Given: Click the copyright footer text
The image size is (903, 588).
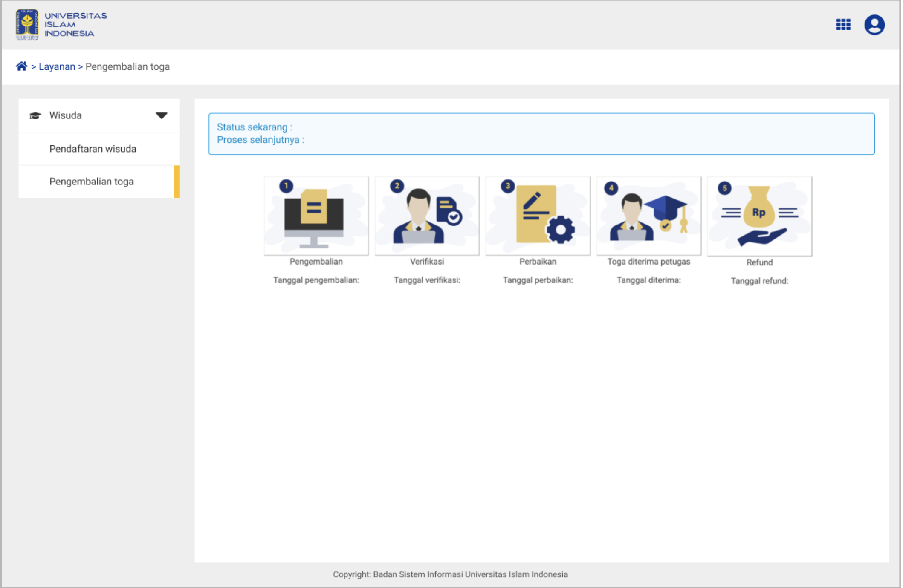Looking at the screenshot, I should click(x=450, y=574).
